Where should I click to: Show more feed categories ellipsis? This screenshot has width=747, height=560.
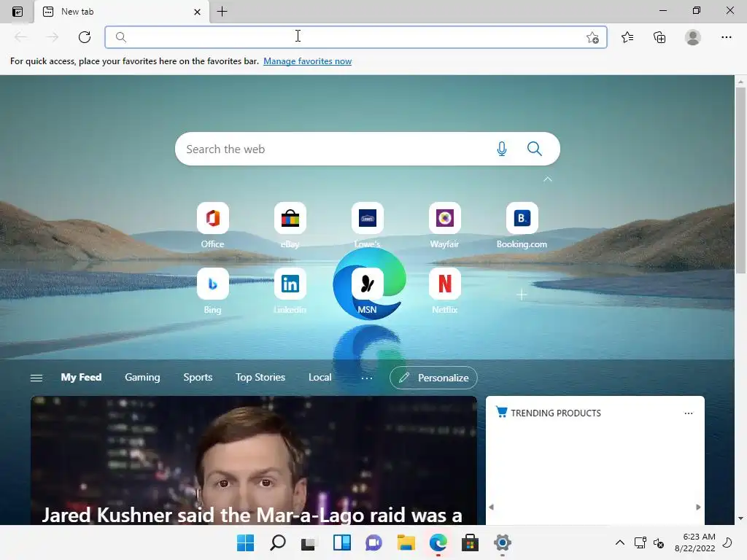coord(367,378)
